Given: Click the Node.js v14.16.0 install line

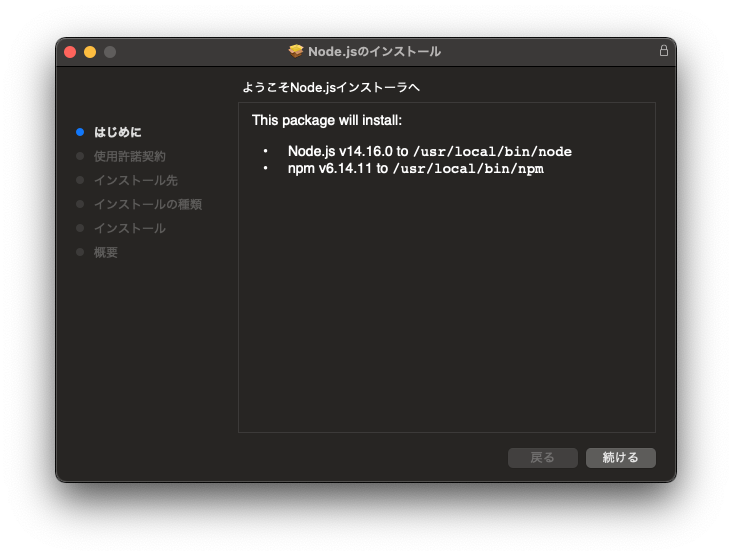Looking at the screenshot, I should coord(429,151).
